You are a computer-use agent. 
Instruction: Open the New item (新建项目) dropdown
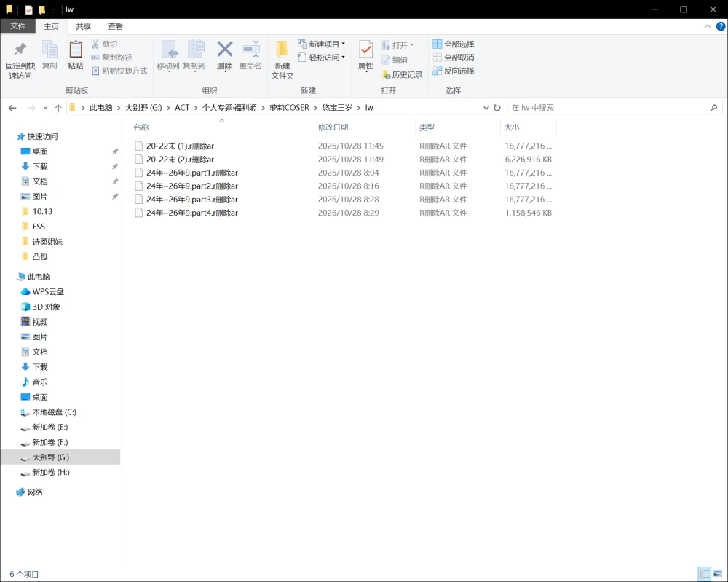pyautogui.click(x=321, y=44)
